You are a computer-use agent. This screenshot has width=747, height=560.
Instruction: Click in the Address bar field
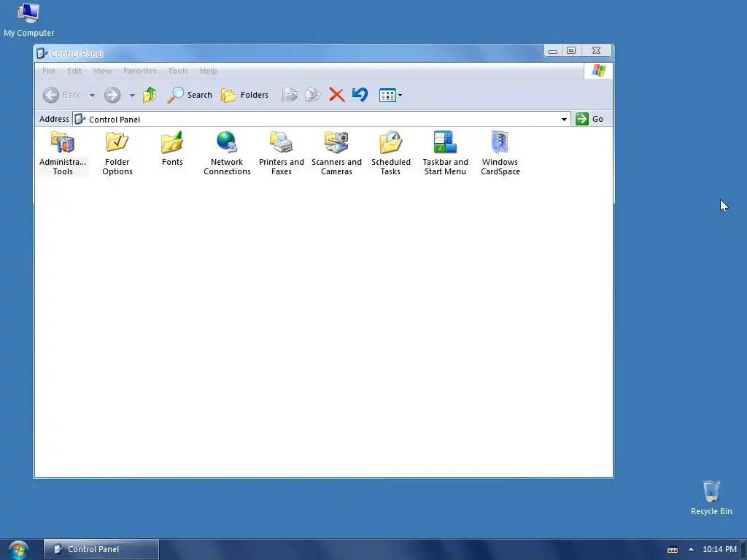pos(321,119)
